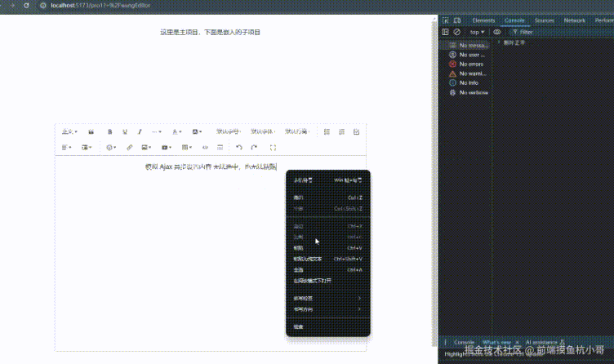This screenshot has height=364, width=614.
Task: Click the page's vertical scrollbar
Action: [434, 182]
